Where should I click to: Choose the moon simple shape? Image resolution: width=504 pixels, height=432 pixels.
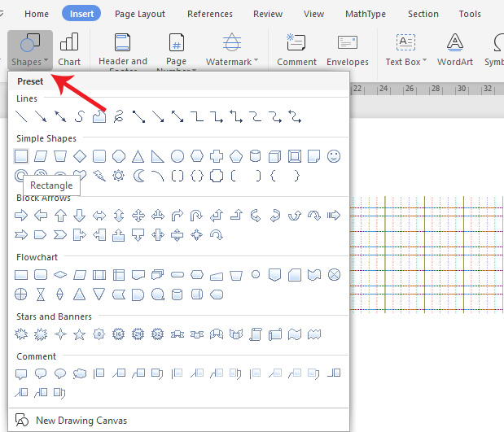click(138, 175)
